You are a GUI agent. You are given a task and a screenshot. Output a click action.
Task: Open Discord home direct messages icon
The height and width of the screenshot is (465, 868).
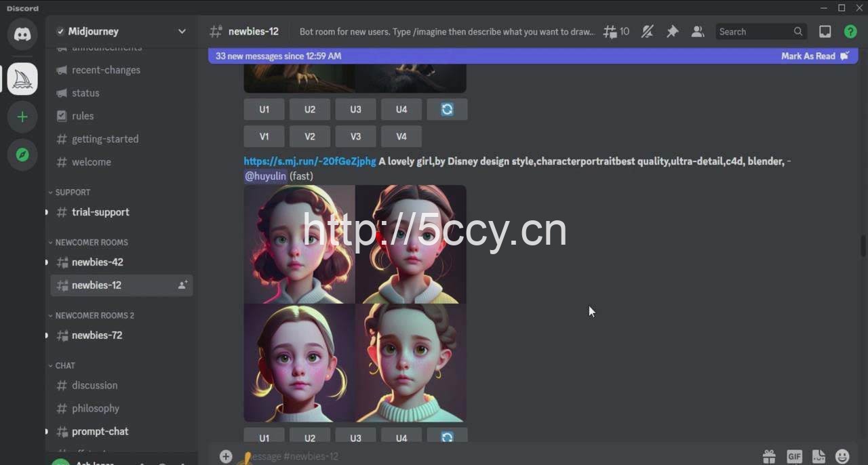pos(22,35)
